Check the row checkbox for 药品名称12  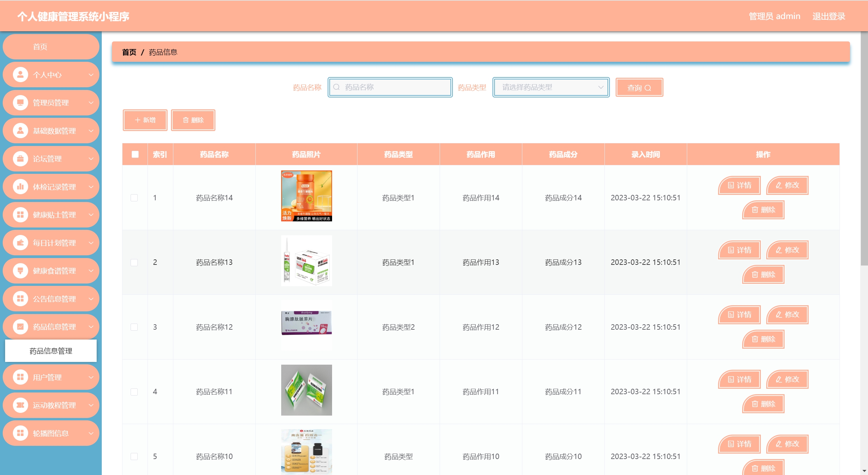click(x=134, y=327)
